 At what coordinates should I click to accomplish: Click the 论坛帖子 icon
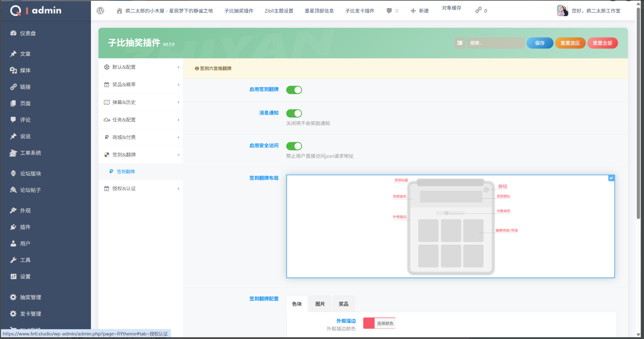13,190
